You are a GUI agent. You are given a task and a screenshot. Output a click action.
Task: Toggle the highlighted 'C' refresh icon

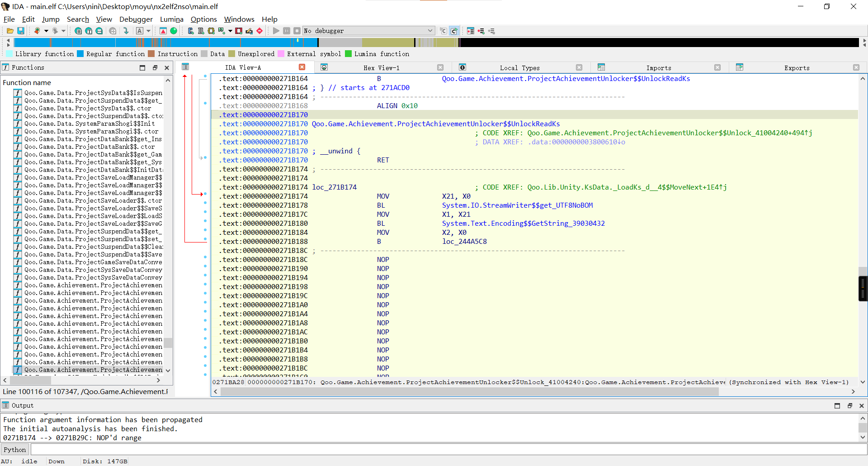[x=454, y=31]
